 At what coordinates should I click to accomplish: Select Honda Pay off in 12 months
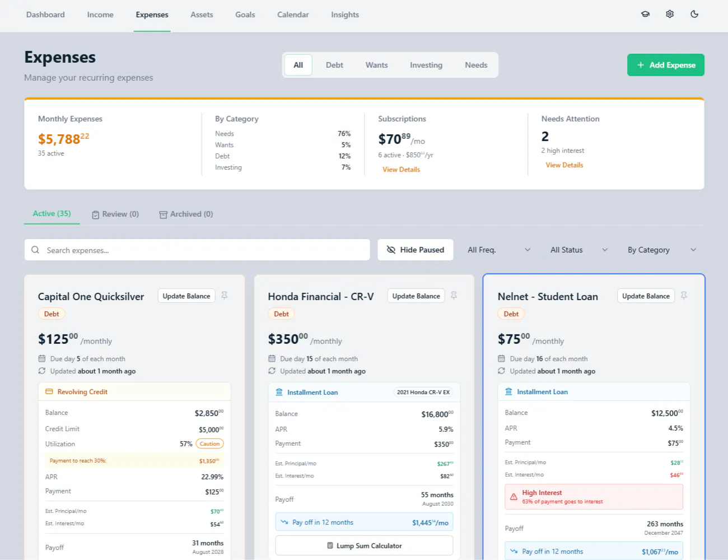[x=364, y=522]
